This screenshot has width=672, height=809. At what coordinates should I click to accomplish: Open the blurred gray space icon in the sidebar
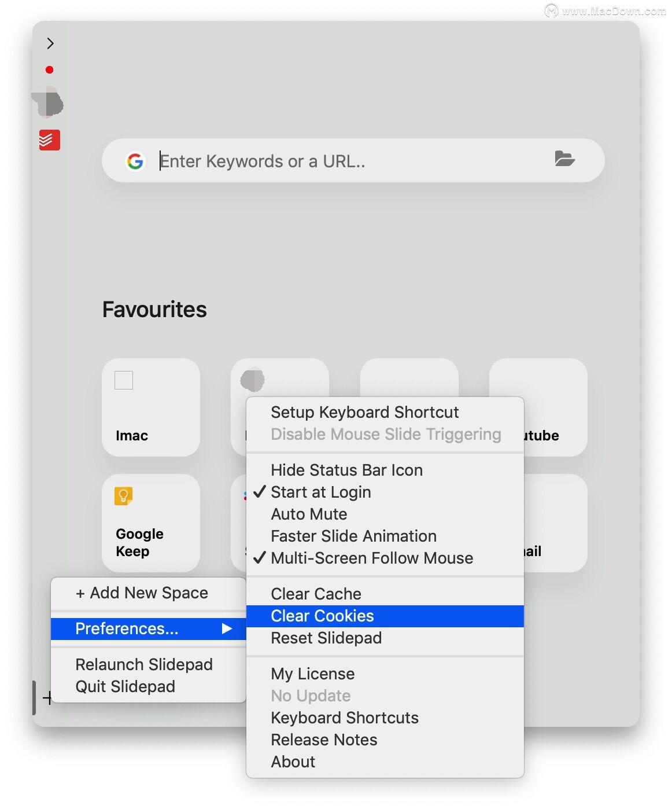pyautogui.click(x=48, y=102)
